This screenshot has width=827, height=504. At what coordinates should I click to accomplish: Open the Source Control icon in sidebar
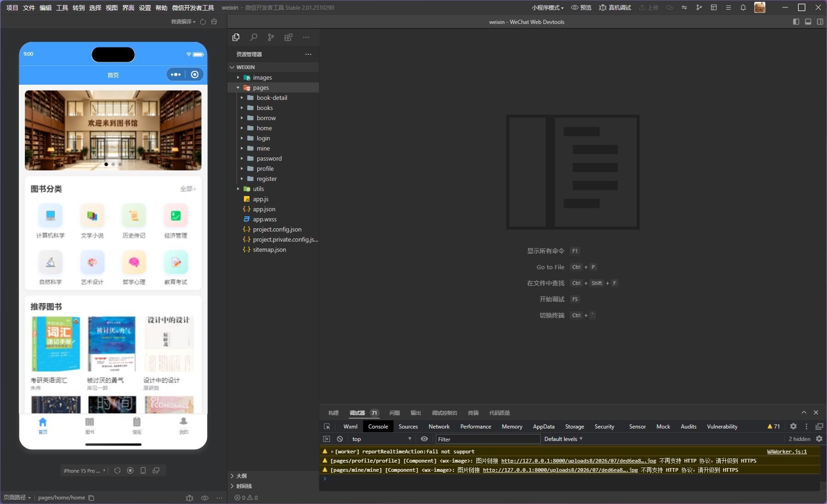[271, 37]
